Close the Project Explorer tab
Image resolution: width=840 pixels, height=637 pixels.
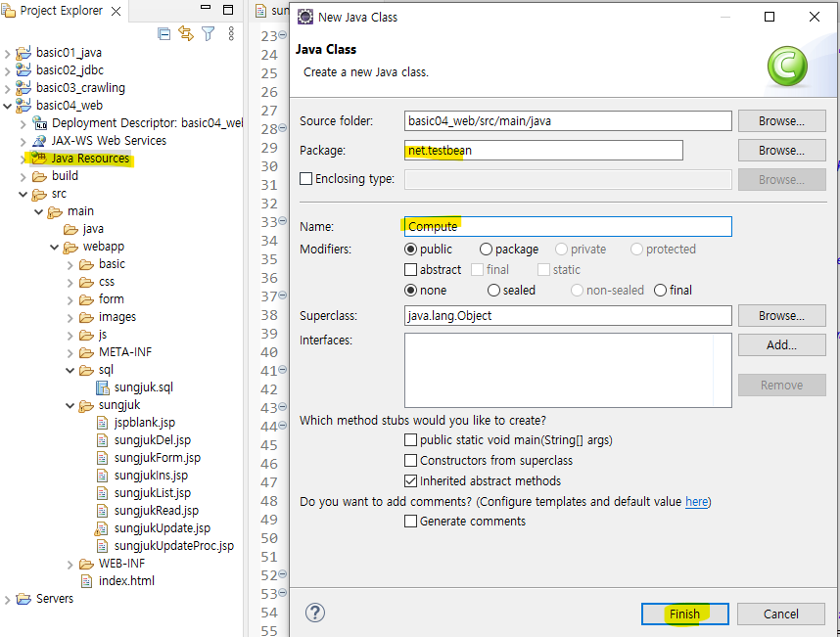coord(116,11)
